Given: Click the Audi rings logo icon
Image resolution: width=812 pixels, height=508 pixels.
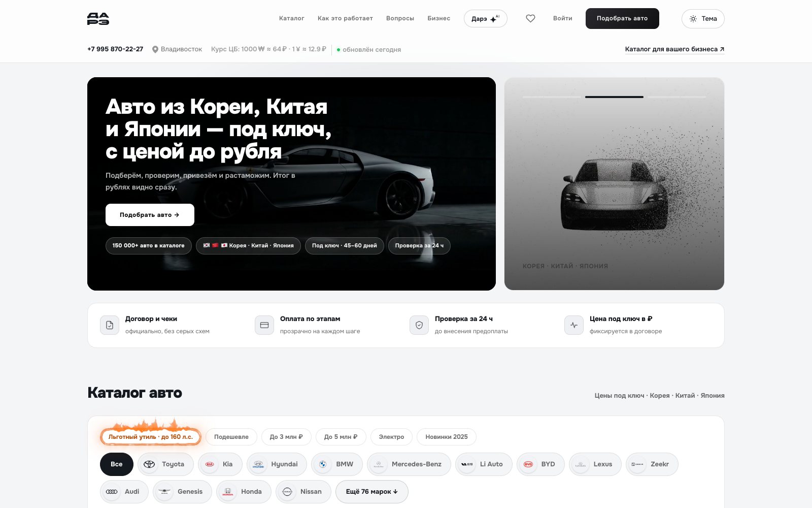Looking at the screenshot, I should coord(112,492).
